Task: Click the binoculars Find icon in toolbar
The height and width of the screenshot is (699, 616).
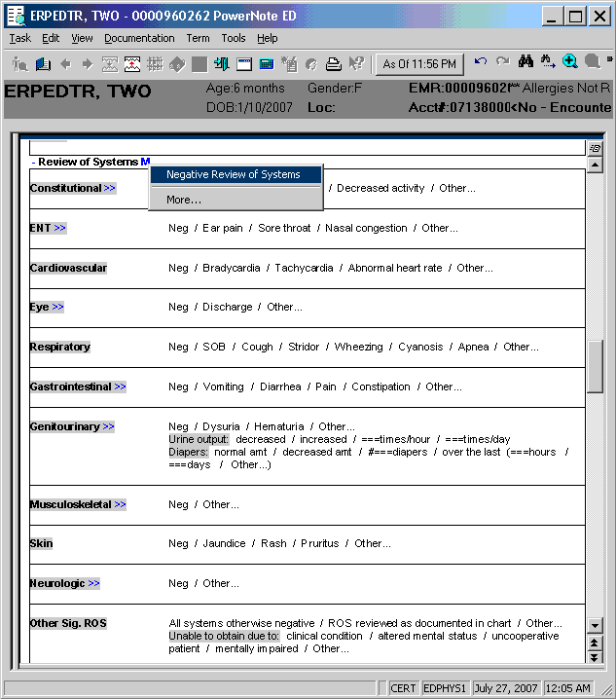Action: (x=525, y=63)
